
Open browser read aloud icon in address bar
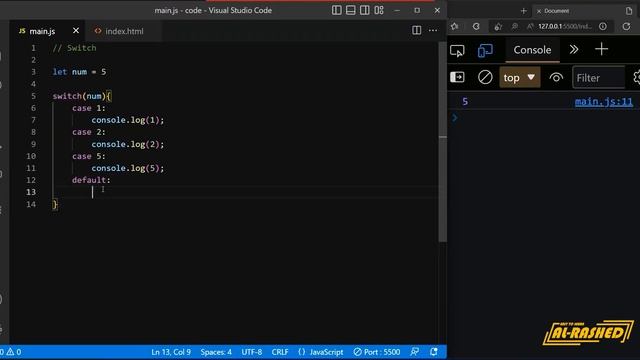[x=530, y=26]
